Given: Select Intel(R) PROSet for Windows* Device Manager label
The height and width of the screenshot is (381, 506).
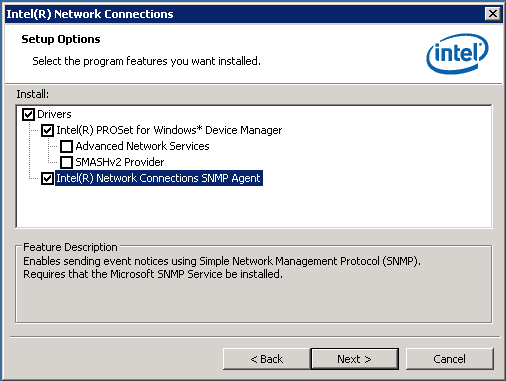Looking at the screenshot, I should click(x=169, y=130).
